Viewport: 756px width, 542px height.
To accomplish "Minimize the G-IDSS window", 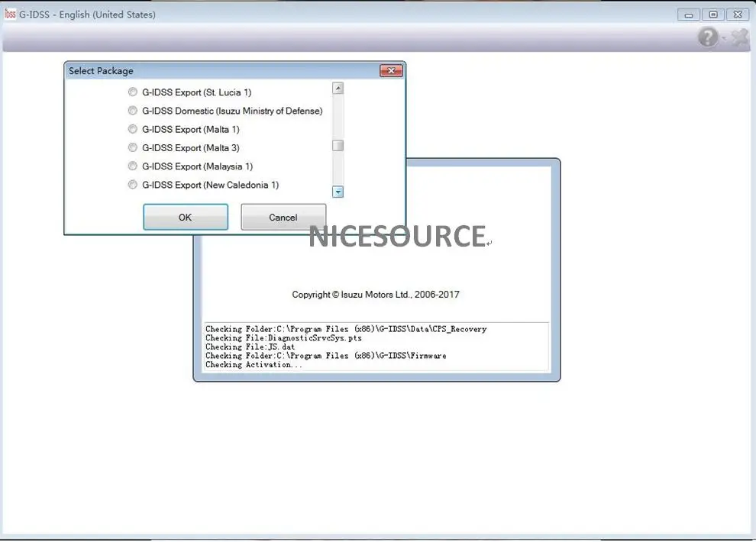I will pos(689,15).
